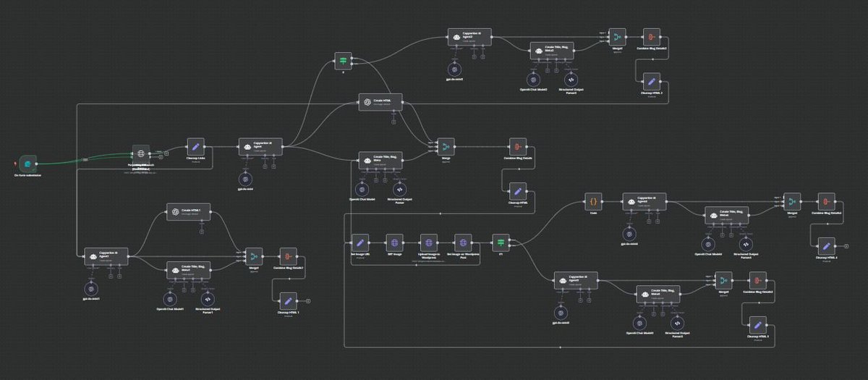Open the Copywriter AI Agent2 node

(x=469, y=37)
